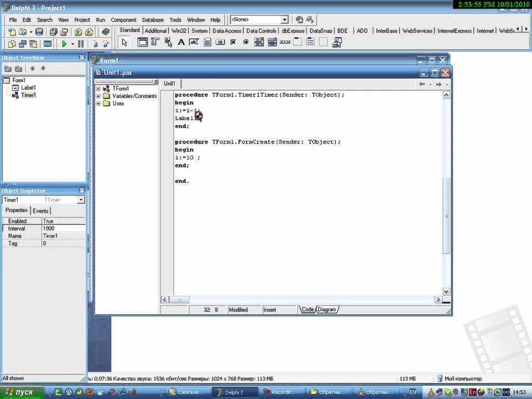This screenshot has width=532, height=399.
Task: Select the ActionList component in palette
Action: click(336, 42)
